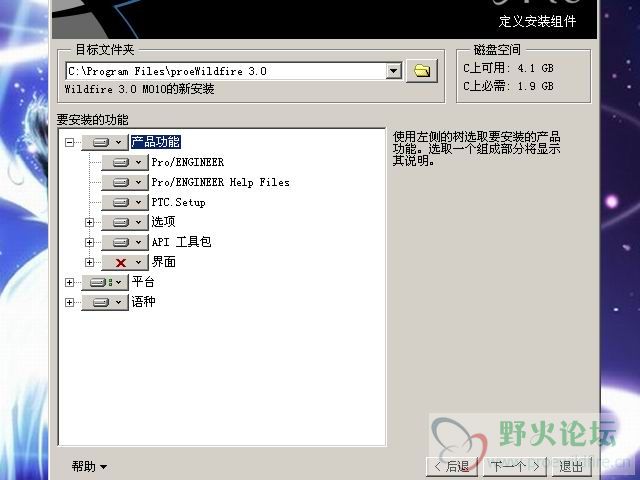Select the PTC.Setup tree row
640x480 pixels.
(x=178, y=202)
